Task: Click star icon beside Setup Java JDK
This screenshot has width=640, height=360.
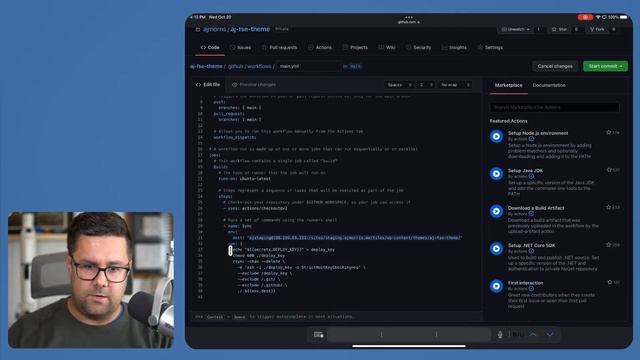Action: click(609, 170)
